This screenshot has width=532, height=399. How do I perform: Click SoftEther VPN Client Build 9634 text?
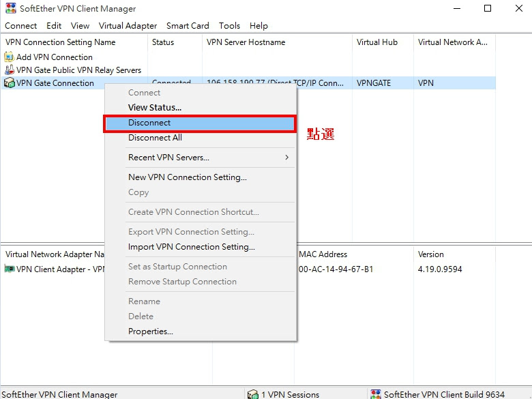pos(444,395)
